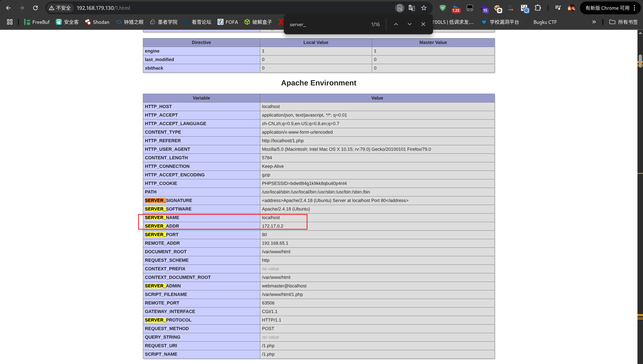Click the browser back arrow
The image size is (643, 364).
click(8, 8)
